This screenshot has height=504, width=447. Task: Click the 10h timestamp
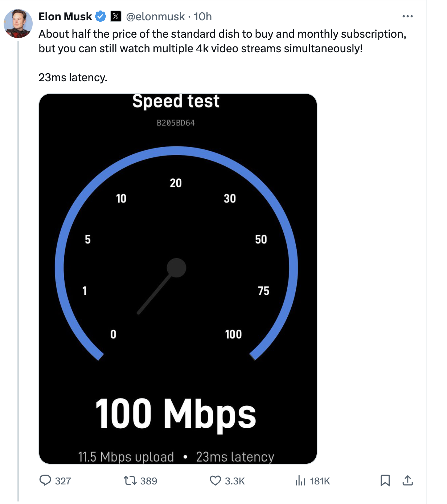coord(203,16)
